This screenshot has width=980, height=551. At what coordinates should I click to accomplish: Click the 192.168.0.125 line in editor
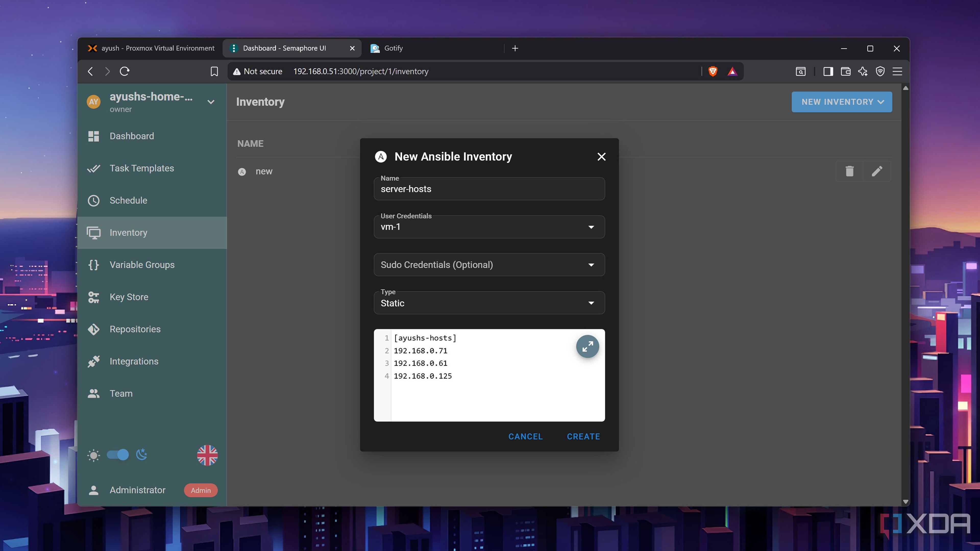[x=423, y=376]
